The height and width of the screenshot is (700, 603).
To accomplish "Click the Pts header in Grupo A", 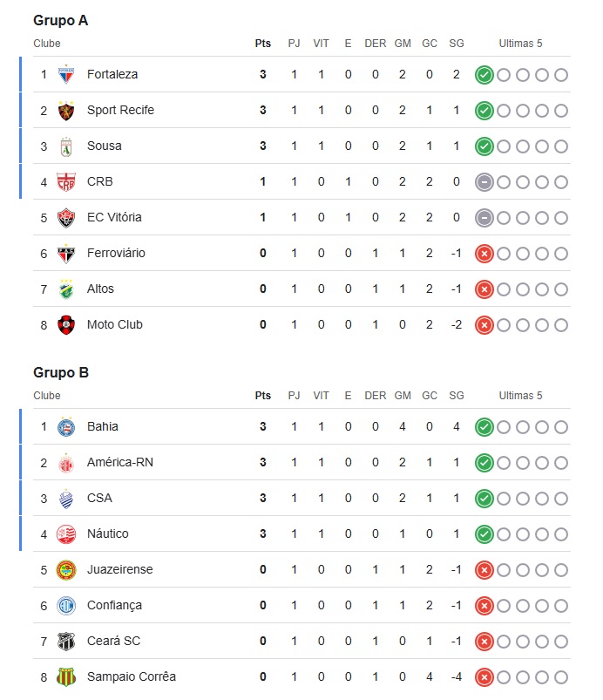I will coord(263,44).
